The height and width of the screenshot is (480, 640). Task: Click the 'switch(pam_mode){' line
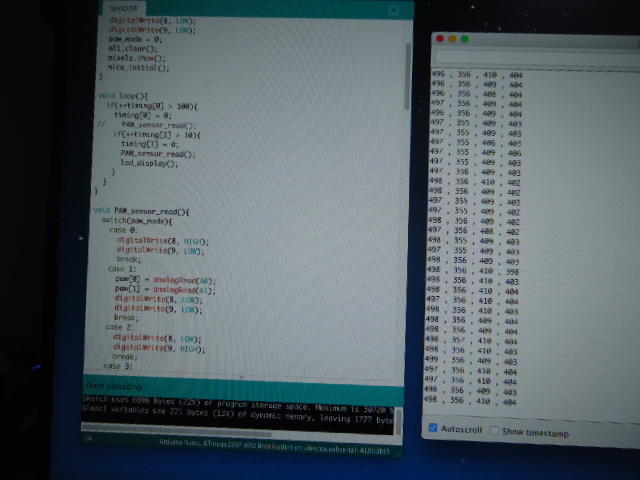(137, 221)
